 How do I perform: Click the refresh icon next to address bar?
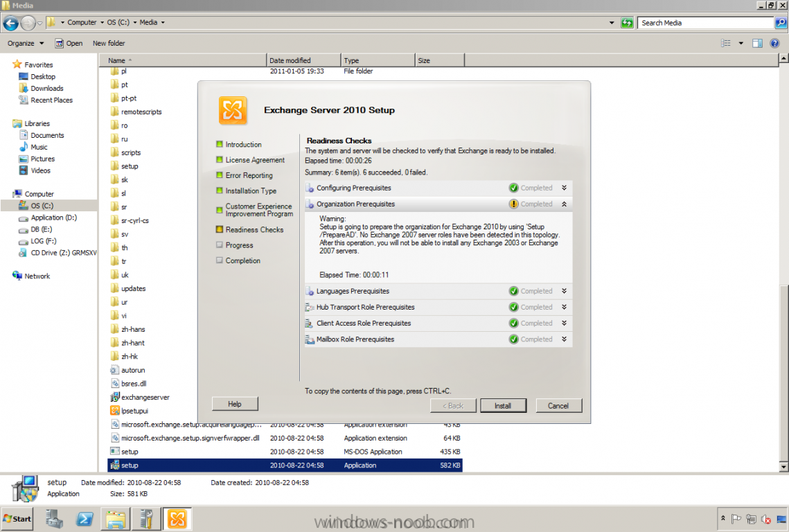pos(627,23)
